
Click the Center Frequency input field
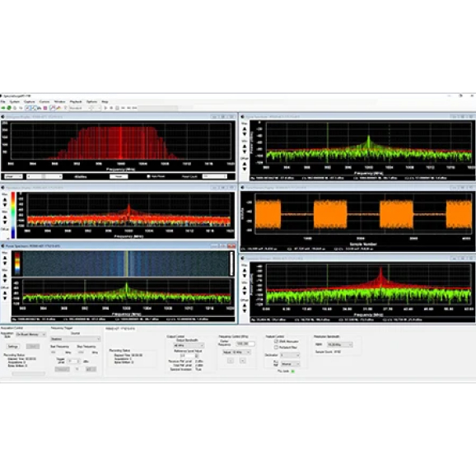tap(245, 343)
